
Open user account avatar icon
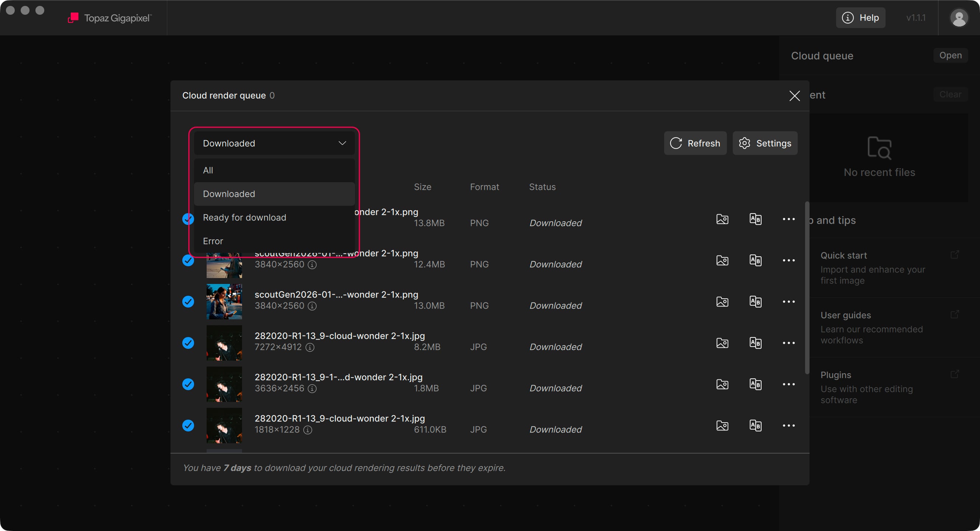[959, 18]
